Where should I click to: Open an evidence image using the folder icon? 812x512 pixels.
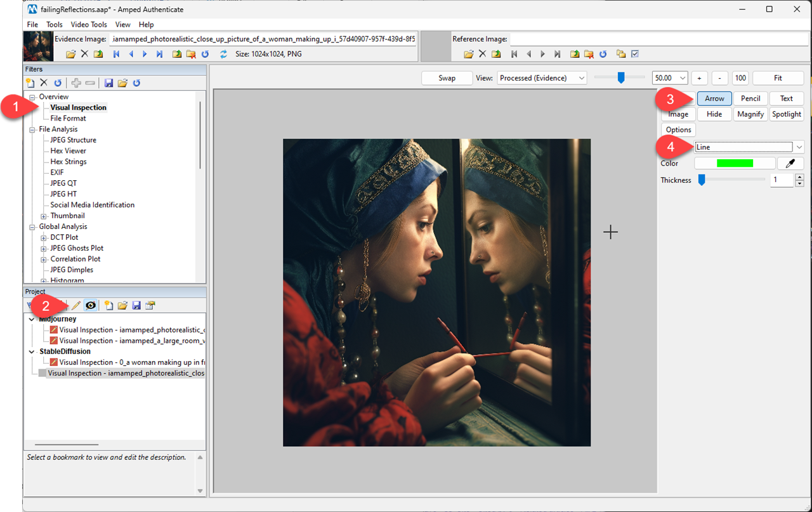[x=70, y=54]
